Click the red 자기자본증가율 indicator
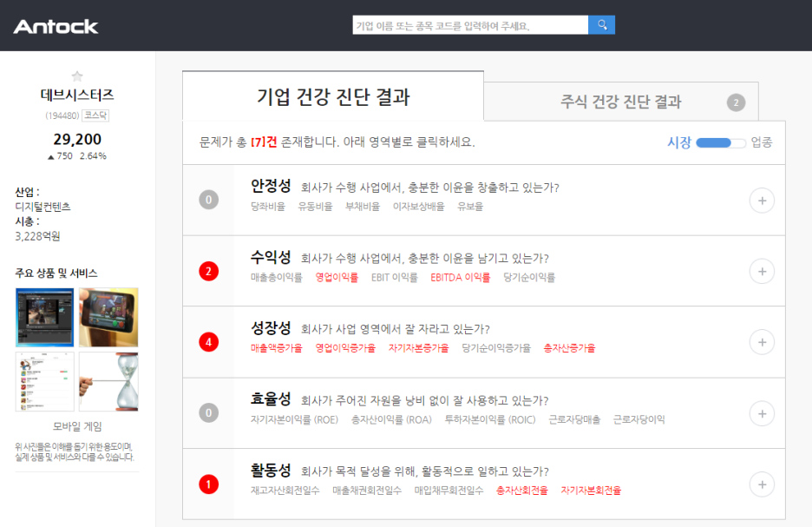Image resolution: width=812 pixels, height=527 pixels. pos(418,348)
